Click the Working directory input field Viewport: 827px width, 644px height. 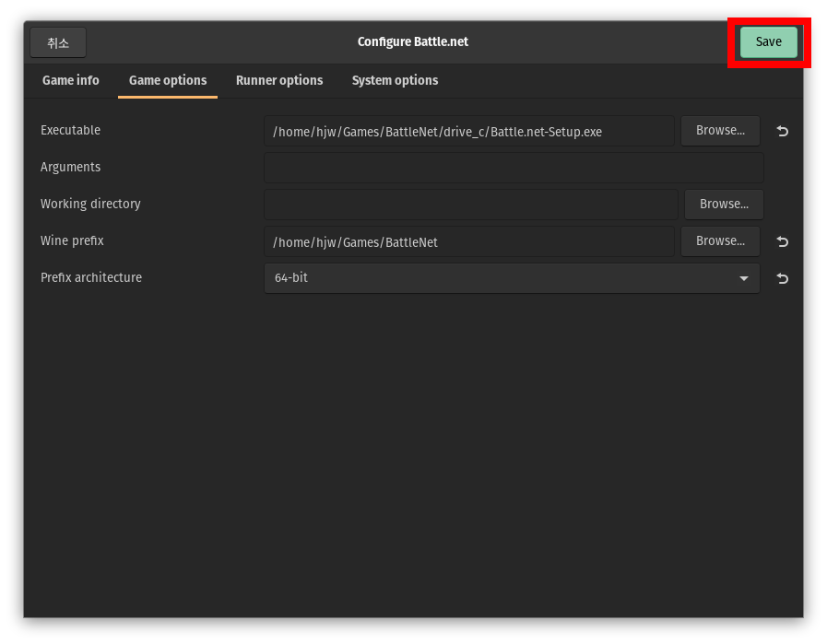[x=470, y=205]
